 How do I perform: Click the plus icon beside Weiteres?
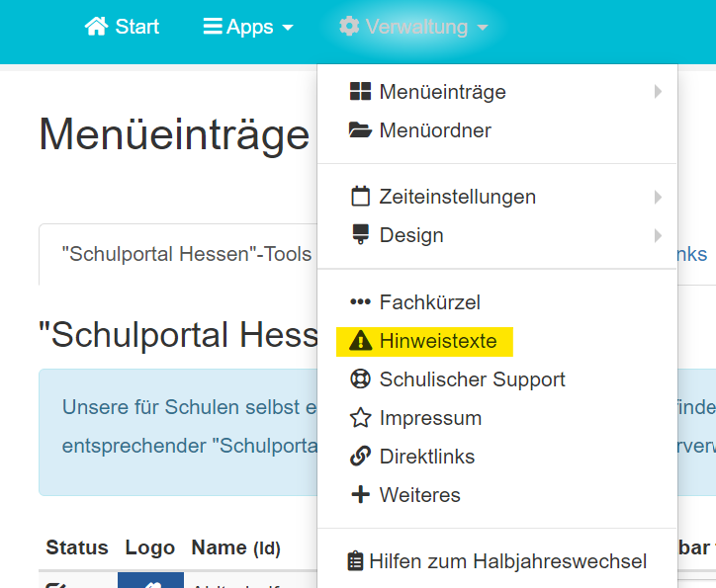tap(360, 495)
